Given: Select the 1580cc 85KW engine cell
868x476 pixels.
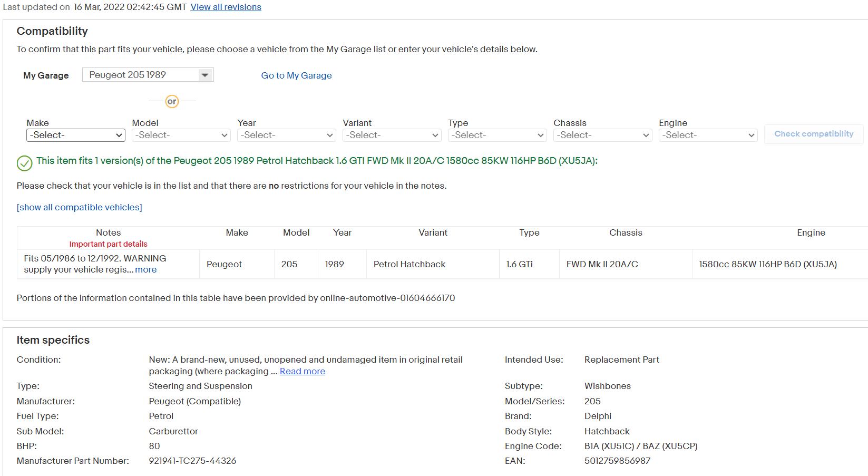Looking at the screenshot, I should pyautogui.click(x=780, y=264).
